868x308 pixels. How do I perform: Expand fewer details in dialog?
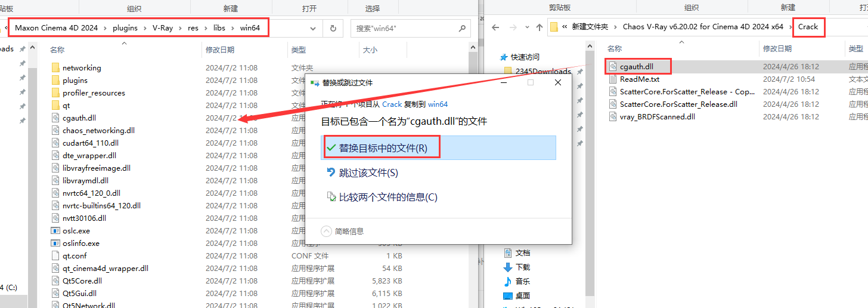tap(342, 231)
